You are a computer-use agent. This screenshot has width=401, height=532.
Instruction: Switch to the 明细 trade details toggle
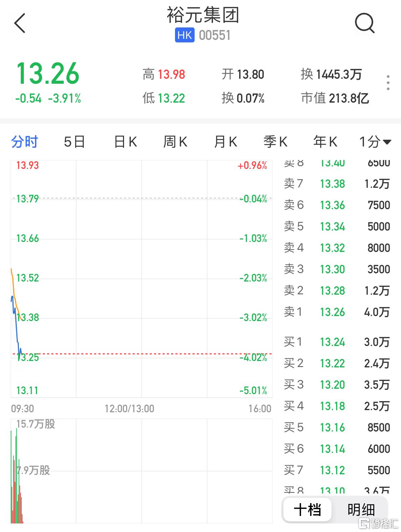coord(361,510)
